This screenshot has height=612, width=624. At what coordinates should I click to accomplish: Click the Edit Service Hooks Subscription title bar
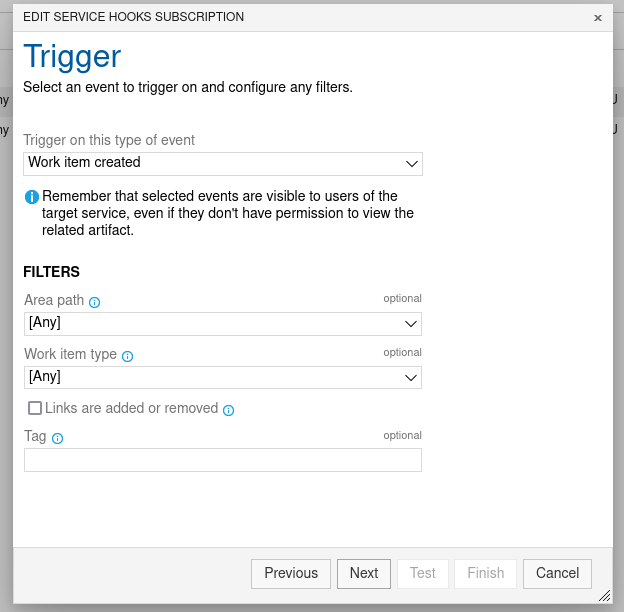pos(300,17)
